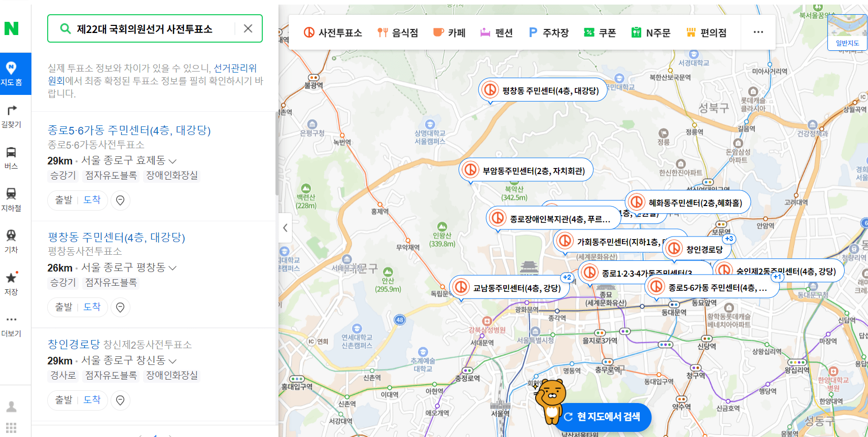Set 평창동 주민센터 as 도착
The image size is (868, 437).
point(92,307)
